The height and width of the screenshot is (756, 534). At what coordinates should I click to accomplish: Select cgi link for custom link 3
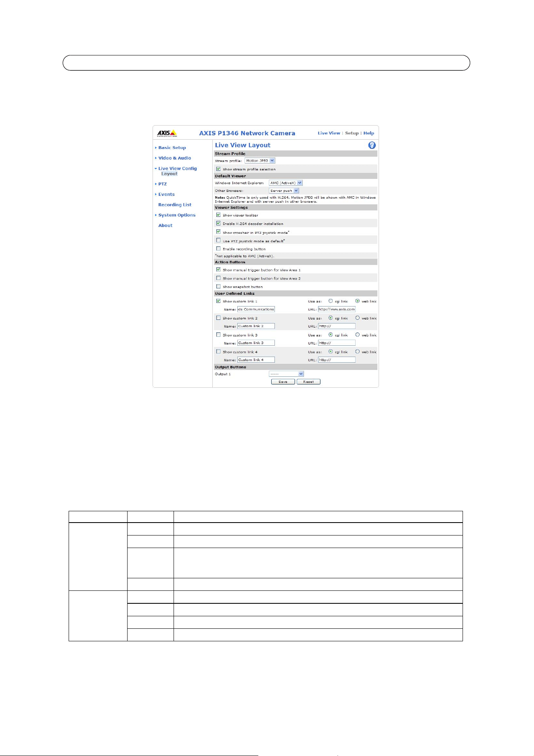pos(331,335)
